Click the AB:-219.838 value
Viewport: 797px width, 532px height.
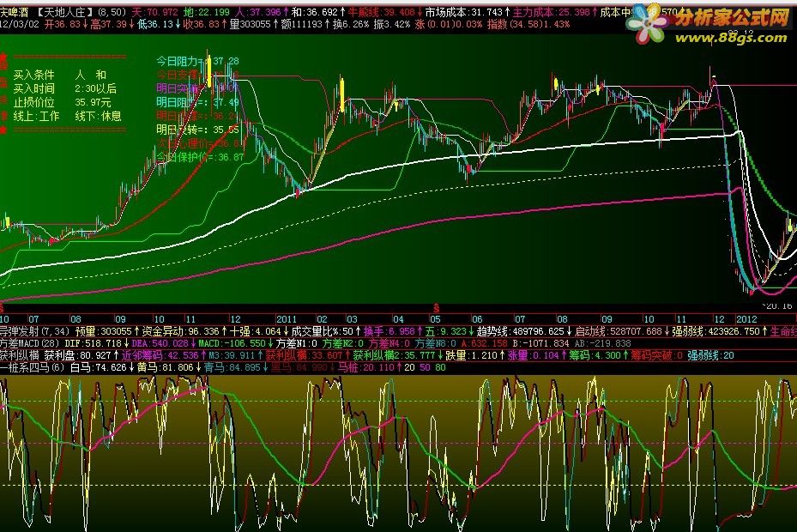point(603,344)
